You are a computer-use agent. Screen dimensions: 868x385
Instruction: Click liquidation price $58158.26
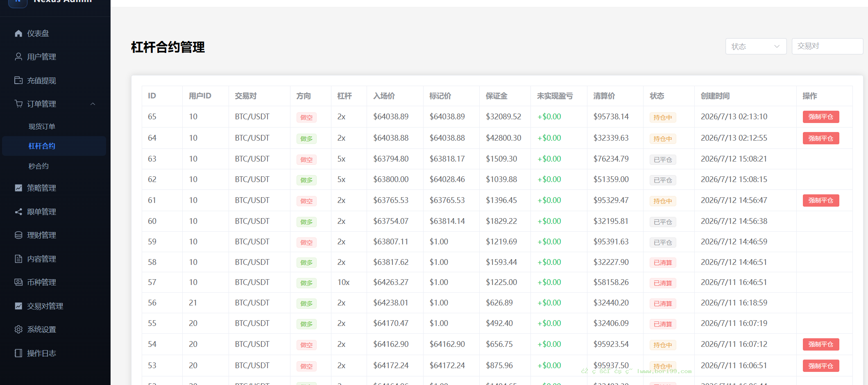tap(611, 282)
